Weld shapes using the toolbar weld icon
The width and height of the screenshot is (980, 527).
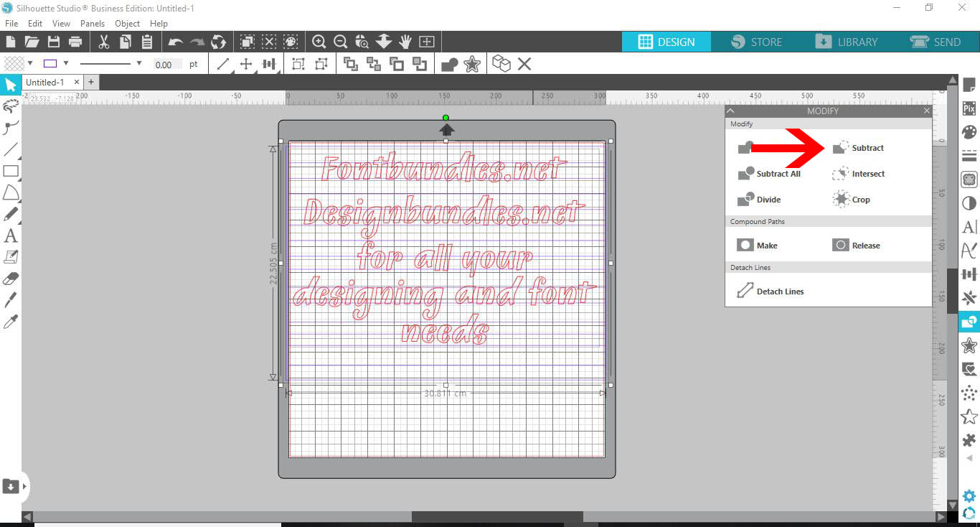(450, 65)
